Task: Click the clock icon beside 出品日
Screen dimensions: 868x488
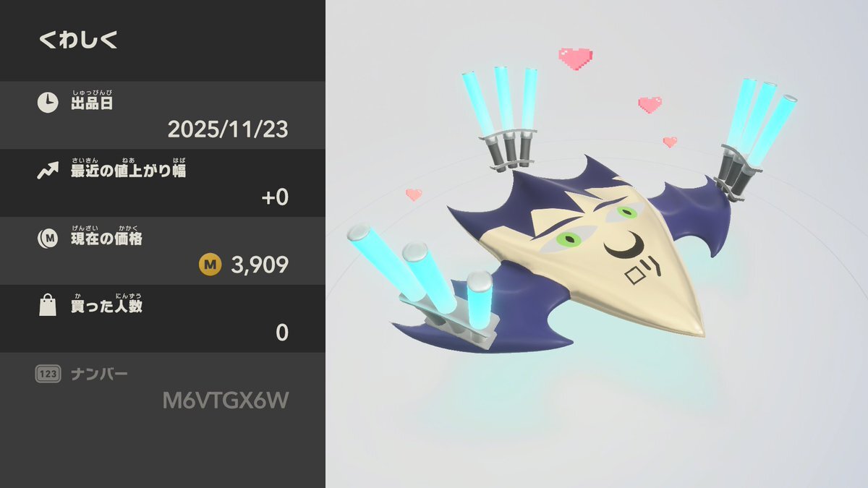Action: coord(48,103)
